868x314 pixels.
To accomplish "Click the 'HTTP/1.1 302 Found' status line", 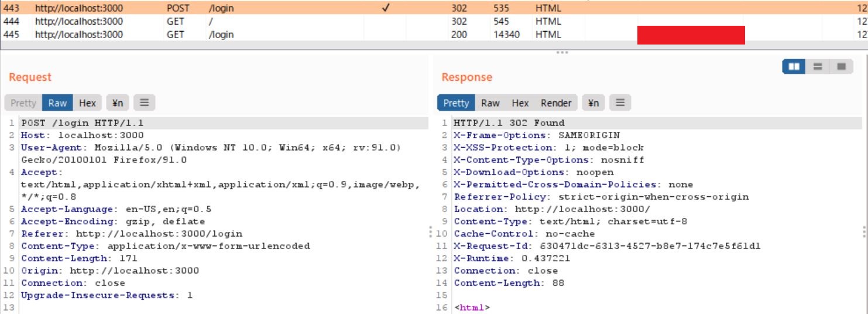I will (509, 123).
